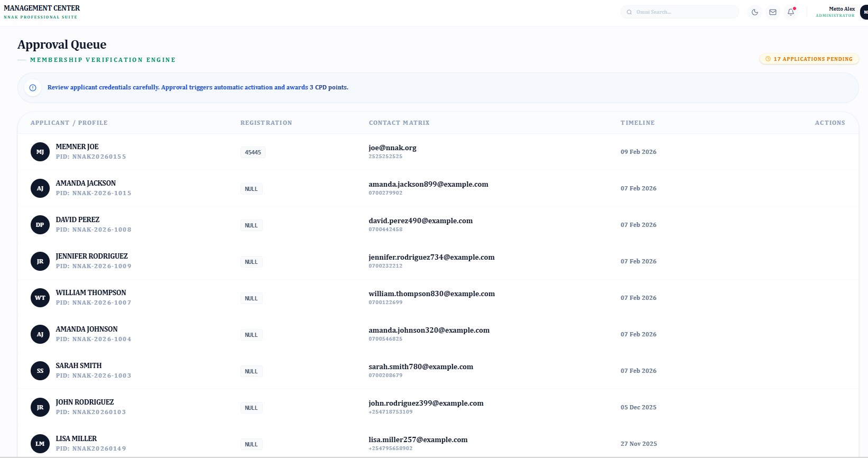Click the AJ avatar for Amanda Johnson
Viewport: 868px width, 458px height.
tap(40, 334)
